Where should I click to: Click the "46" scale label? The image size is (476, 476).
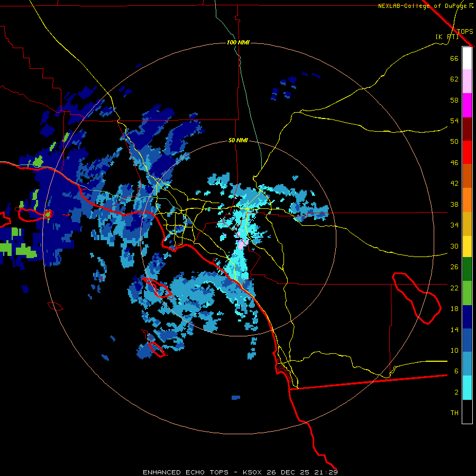[x=454, y=163]
